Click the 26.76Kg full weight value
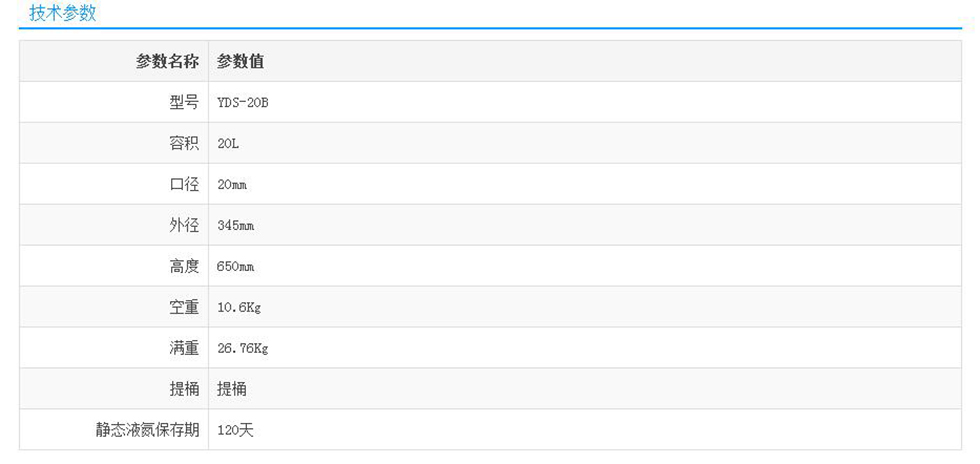This screenshot has height=464, width=980. tap(242, 349)
